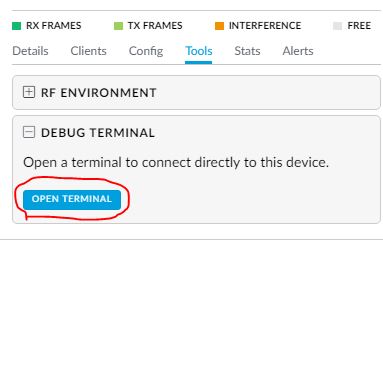Expand the RF Environment section plus icon
Viewport: 383px width, 384px height.
(x=29, y=92)
